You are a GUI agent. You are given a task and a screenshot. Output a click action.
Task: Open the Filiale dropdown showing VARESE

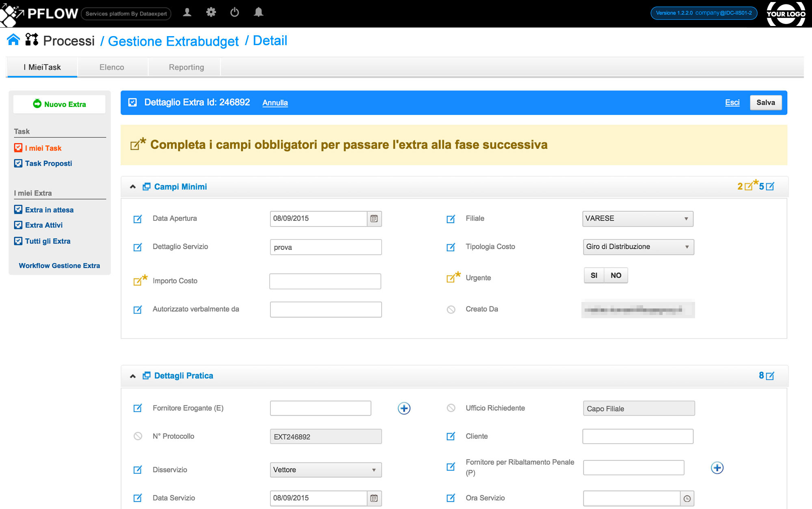637,219
